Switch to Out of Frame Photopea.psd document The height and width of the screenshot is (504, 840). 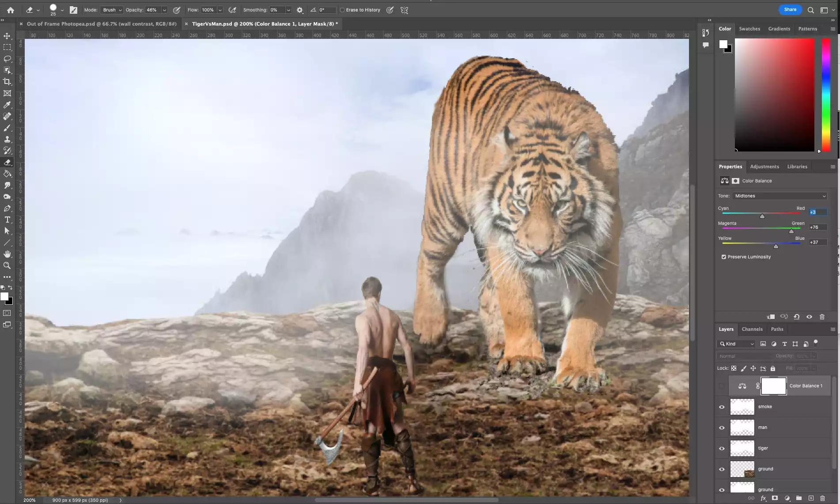pyautogui.click(x=101, y=24)
